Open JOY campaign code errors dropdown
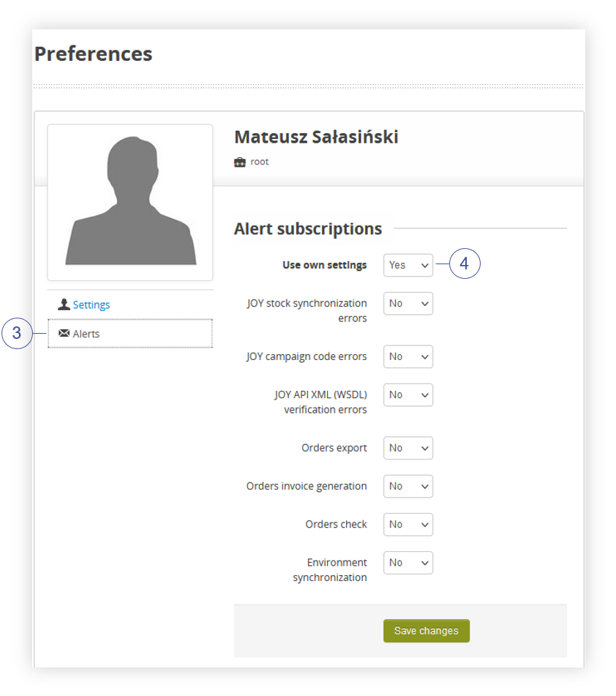Viewport: 616px width, 696px height. 407,356
